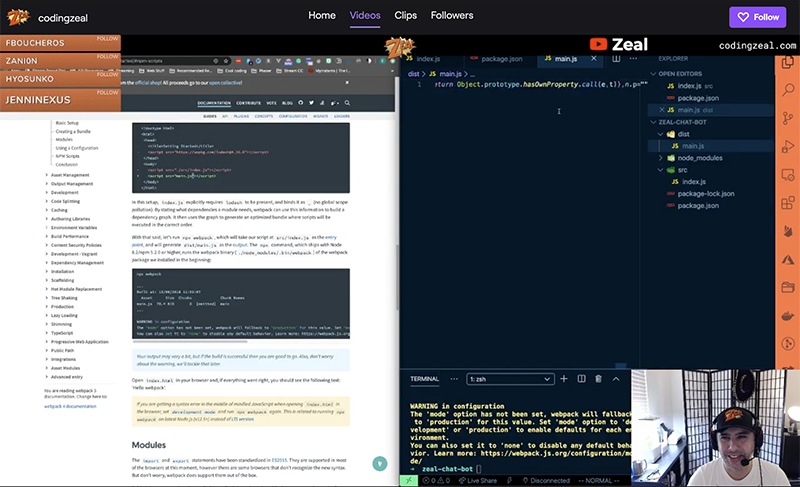Click the webpack site search magnifier icon
This screenshot has width=800, height=487.
(x=347, y=103)
